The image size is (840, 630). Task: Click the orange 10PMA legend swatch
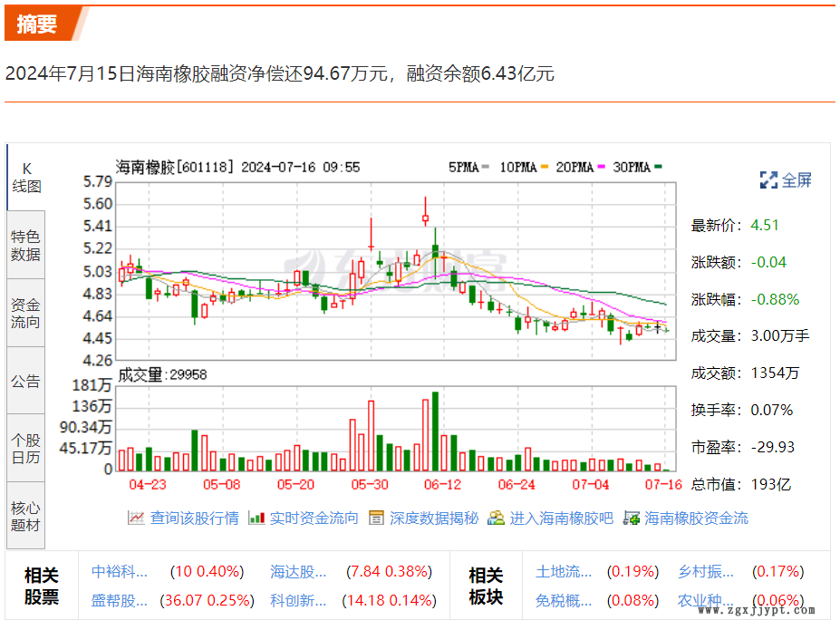pos(545,167)
